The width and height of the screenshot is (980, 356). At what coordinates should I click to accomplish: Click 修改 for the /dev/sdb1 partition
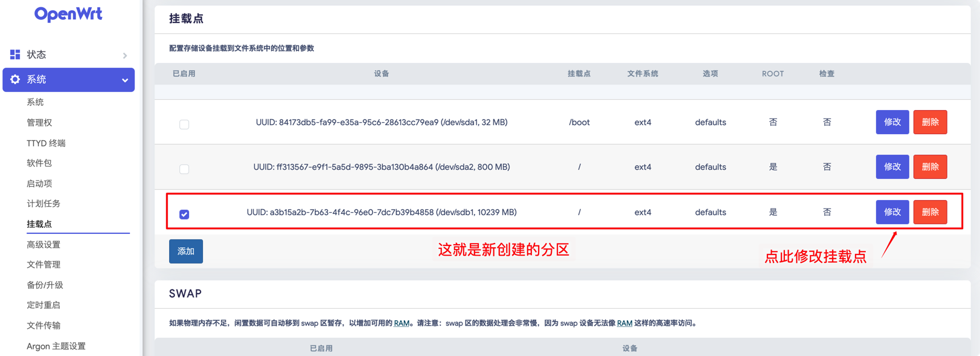point(892,212)
